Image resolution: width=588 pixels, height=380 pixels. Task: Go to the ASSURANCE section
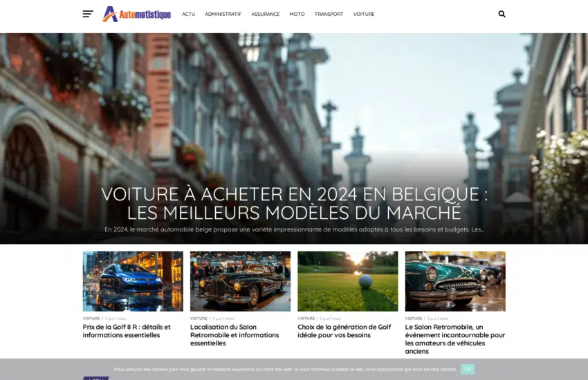pyautogui.click(x=265, y=14)
